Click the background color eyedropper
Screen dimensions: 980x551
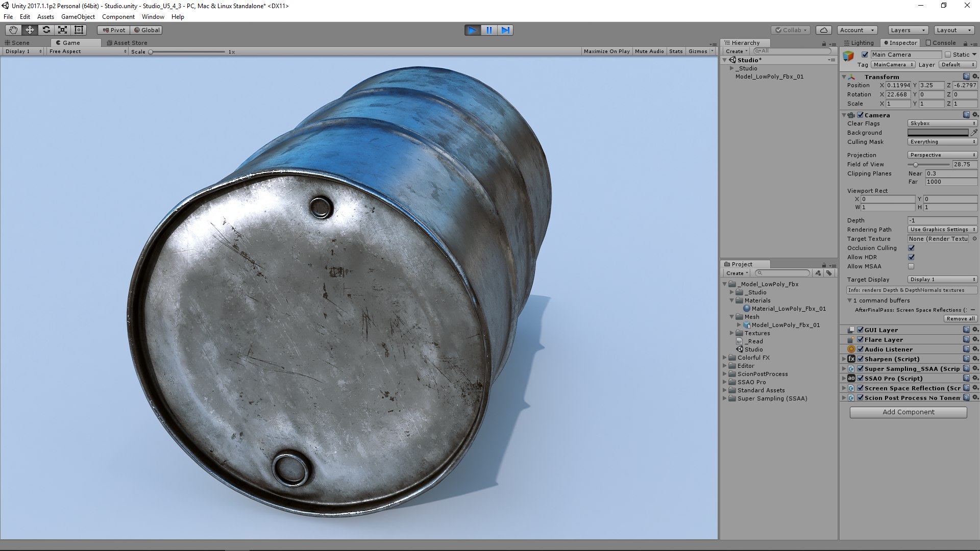pos(974,133)
